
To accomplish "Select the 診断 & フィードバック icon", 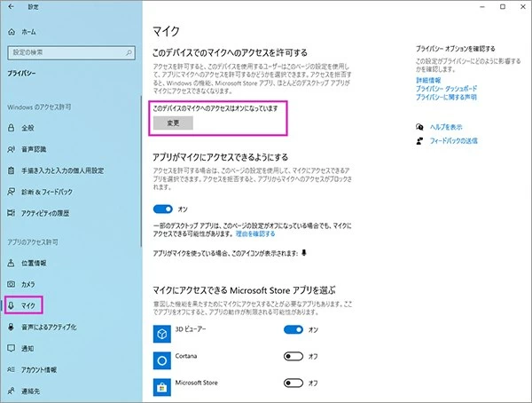I will tap(12, 192).
